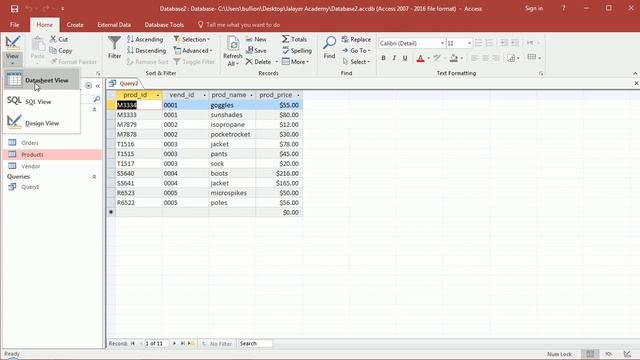The image size is (640, 360).
Task: Apply the red font color
Action: [x=420, y=58]
